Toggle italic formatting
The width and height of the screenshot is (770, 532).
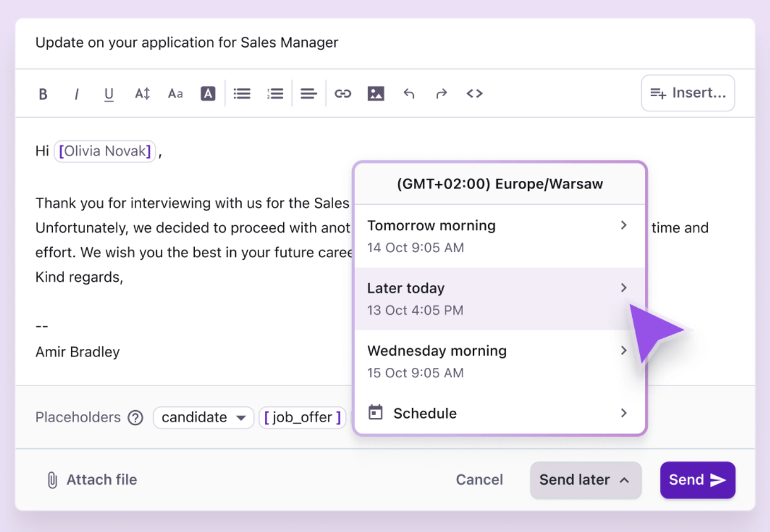[x=76, y=94]
